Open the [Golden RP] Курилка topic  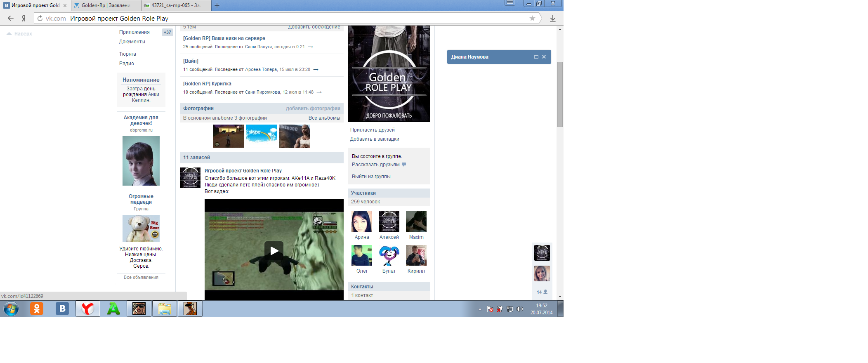tap(207, 84)
